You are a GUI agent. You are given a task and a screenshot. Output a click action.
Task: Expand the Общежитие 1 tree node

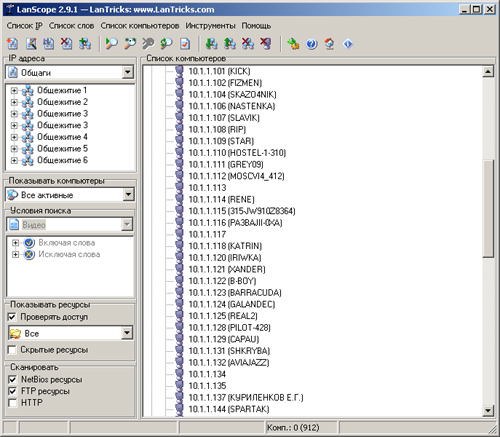tap(14, 90)
